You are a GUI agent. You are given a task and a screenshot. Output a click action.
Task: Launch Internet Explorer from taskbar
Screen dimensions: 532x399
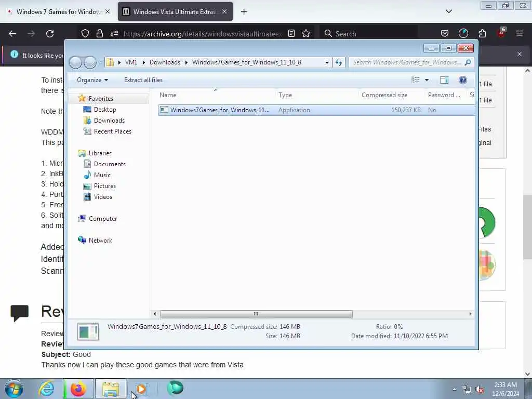click(x=46, y=389)
